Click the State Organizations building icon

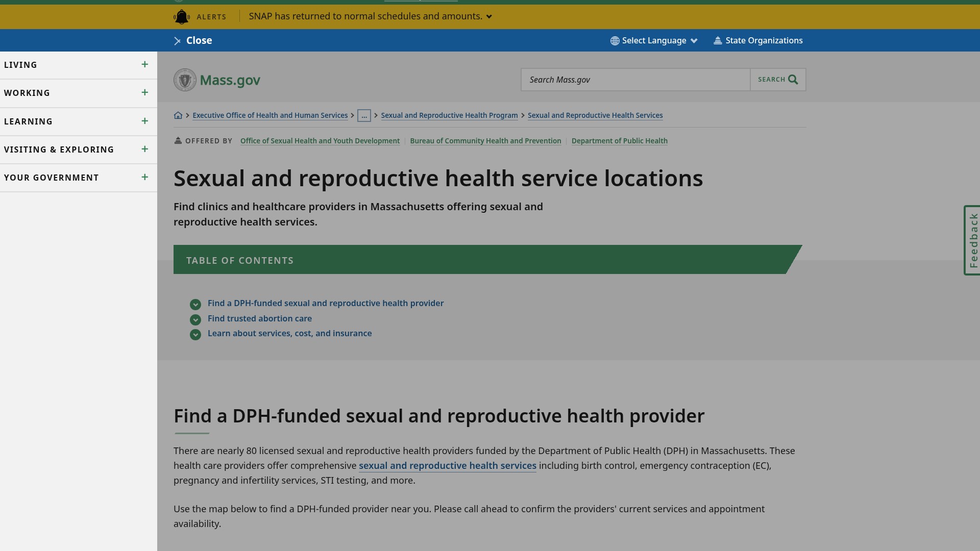(718, 41)
